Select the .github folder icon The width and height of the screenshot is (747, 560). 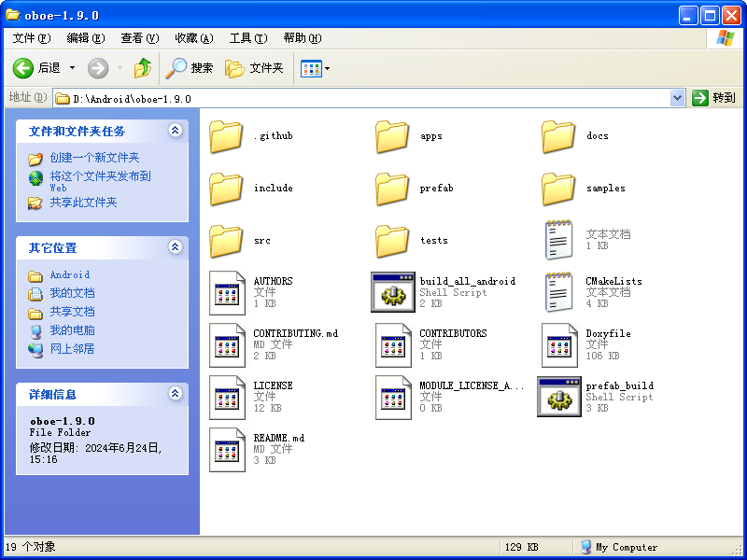226,136
